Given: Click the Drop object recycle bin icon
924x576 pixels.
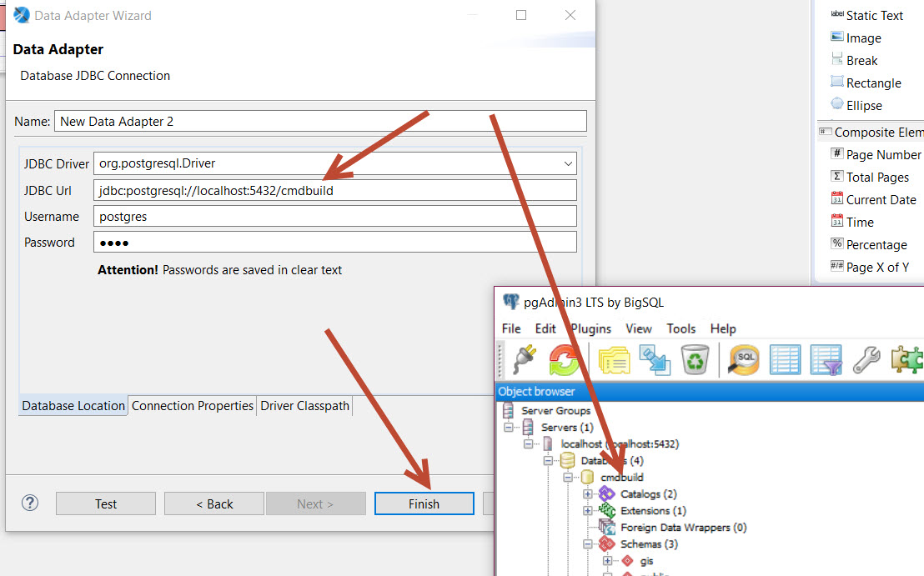Looking at the screenshot, I should pyautogui.click(x=695, y=359).
